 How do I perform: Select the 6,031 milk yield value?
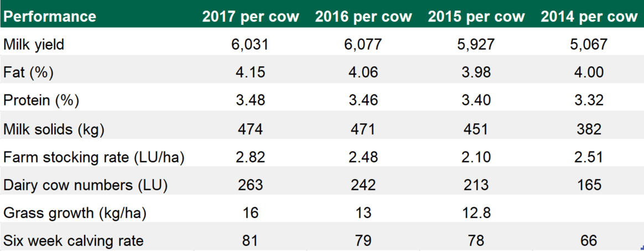coord(250,44)
